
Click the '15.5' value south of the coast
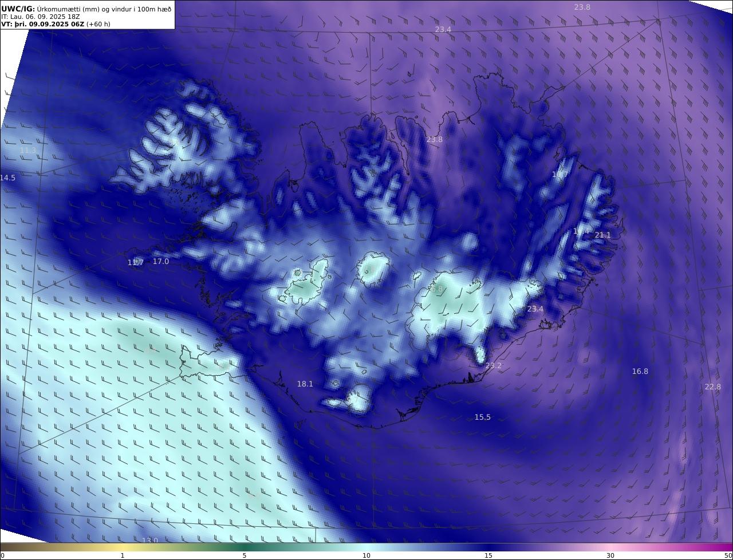point(483,417)
